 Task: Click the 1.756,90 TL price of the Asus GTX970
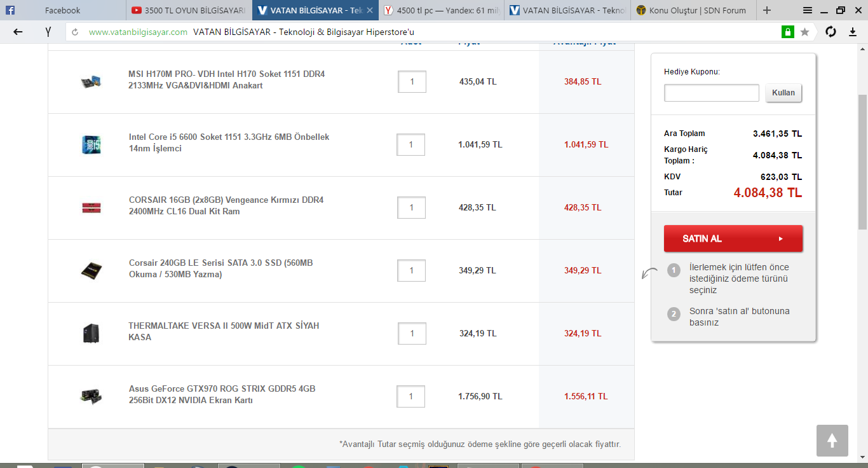click(480, 396)
